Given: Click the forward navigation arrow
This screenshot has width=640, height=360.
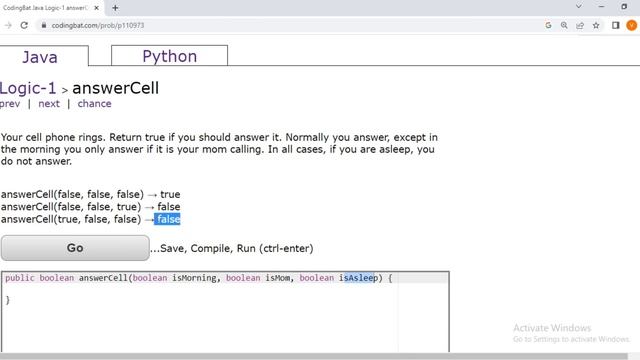Looking at the screenshot, I should (x=8, y=25).
